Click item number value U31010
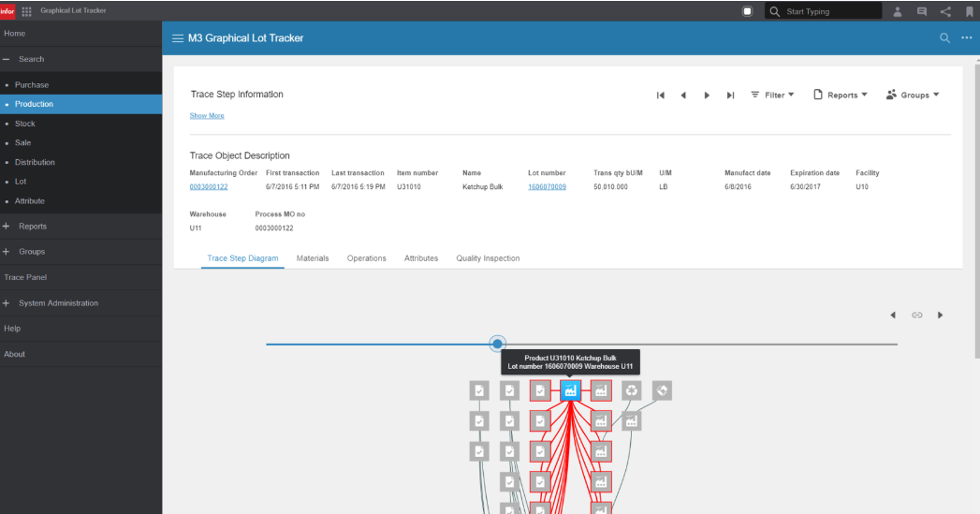This screenshot has width=980, height=514. tap(409, 187)
